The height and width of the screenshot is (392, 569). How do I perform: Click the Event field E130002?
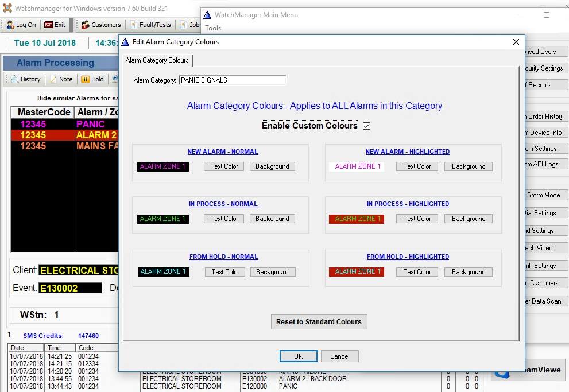pos(70,288)
